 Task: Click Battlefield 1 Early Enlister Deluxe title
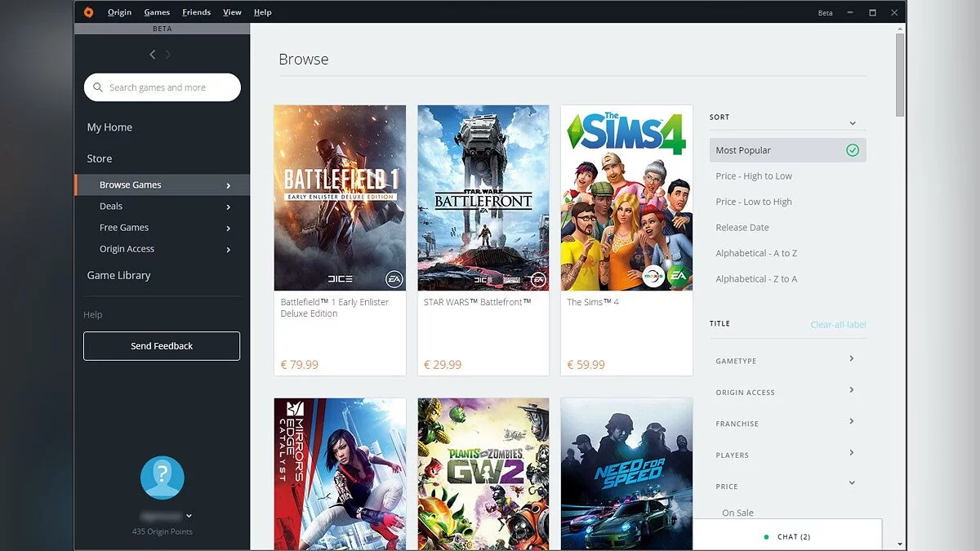click(x=335, y=308)
